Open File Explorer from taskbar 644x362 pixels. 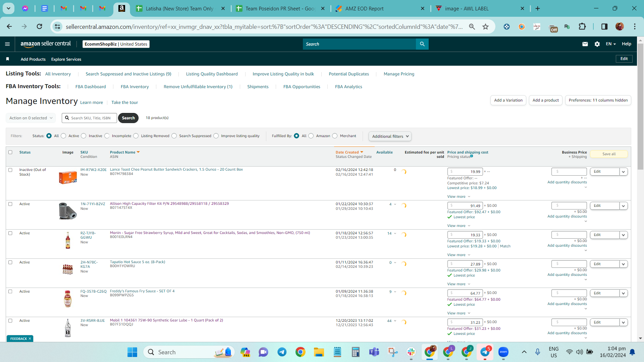[x=319, y=352]
